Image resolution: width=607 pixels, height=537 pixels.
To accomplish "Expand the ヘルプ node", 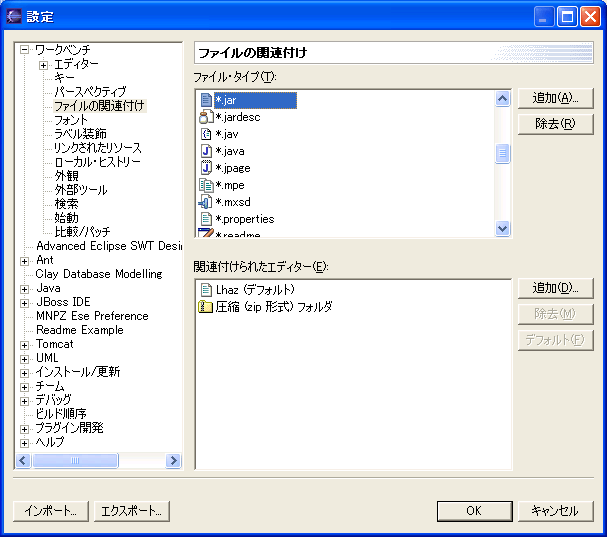I will point(24,443).
